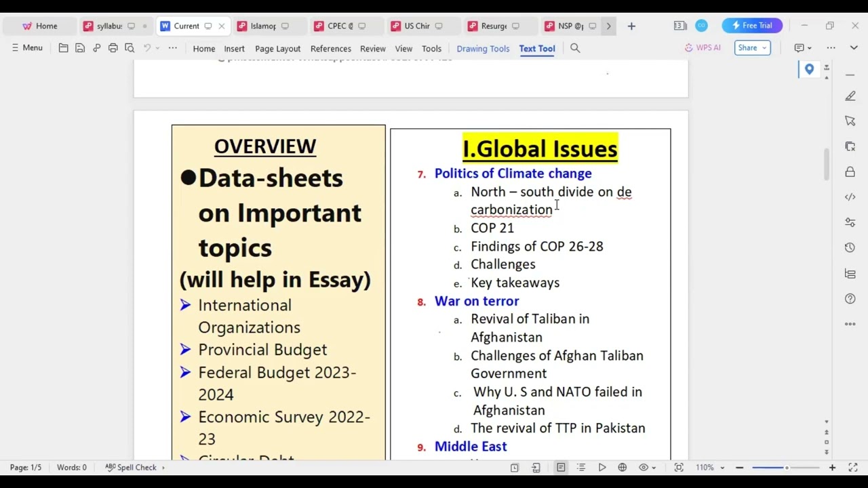Image resolution: width=868 pixels, height=488 pixels.
Task: Click the blue location pin icon
Action: click(x=809, y=69)
